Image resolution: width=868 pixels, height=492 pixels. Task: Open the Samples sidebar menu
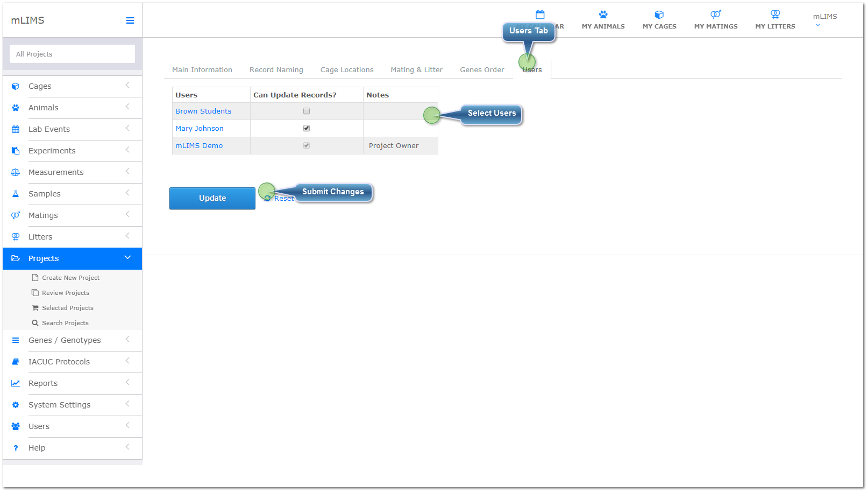click(x=72, y=194)
